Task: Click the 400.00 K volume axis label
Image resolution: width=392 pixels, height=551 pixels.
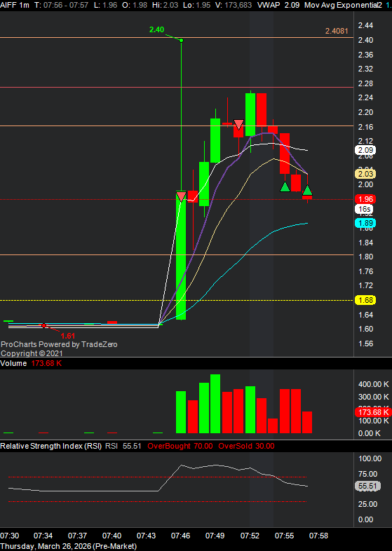Action: (x=374, y=384)
